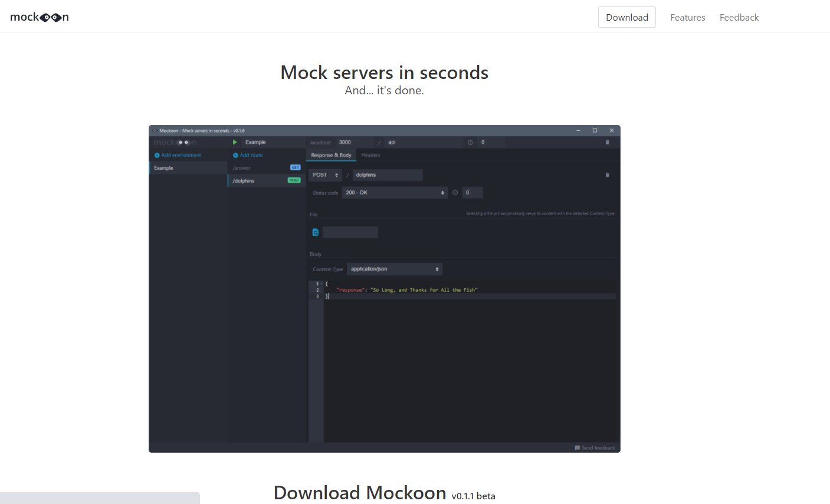Screen dimensions: 830x504
Task: Delete the dolphins route using its trash icon
Action: [x=608, y=175]
